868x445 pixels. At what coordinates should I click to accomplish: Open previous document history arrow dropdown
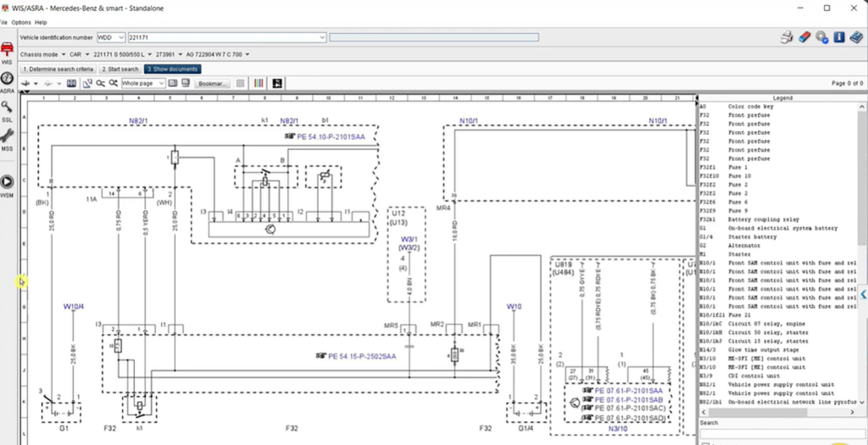tap(36, 84)
